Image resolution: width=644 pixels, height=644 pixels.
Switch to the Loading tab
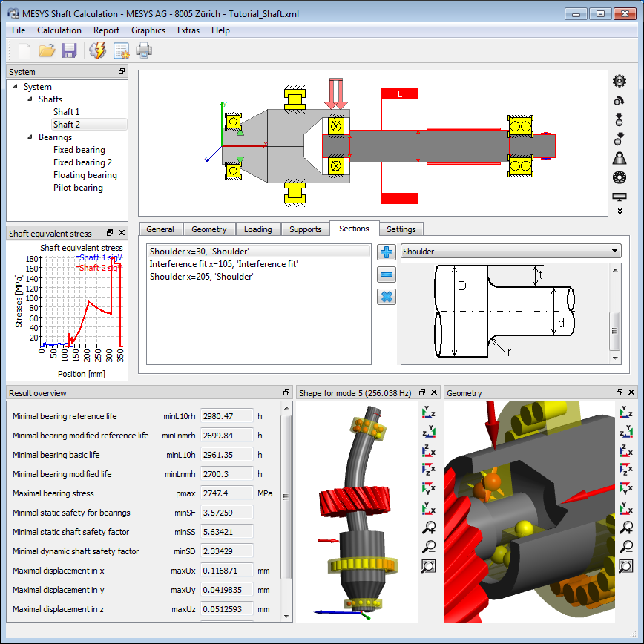pos(257,229)
